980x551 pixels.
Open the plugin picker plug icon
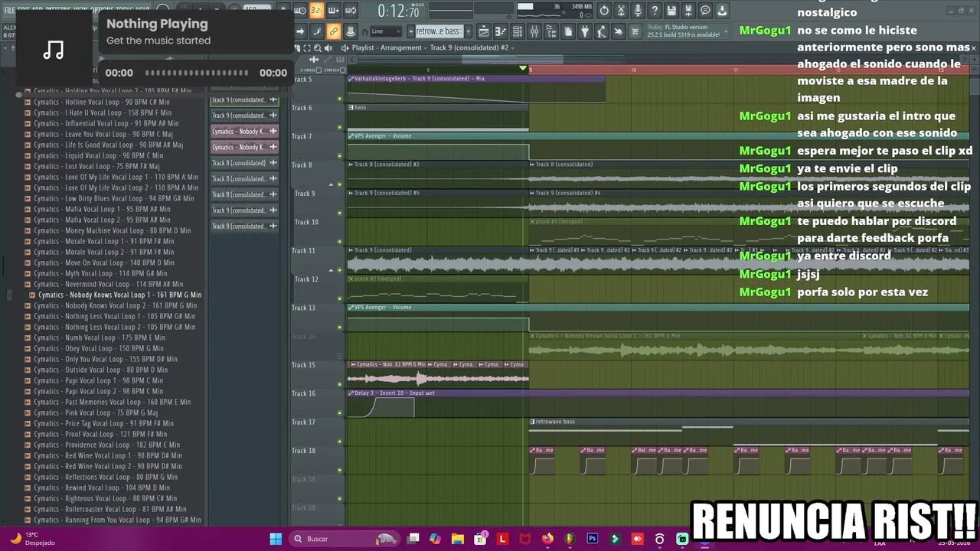tap(584, 31)
